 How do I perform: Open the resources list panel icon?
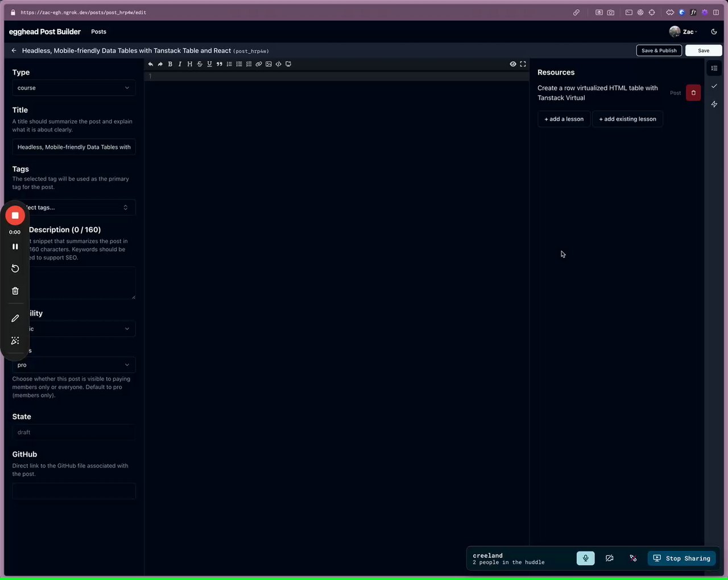click(714, 68)
